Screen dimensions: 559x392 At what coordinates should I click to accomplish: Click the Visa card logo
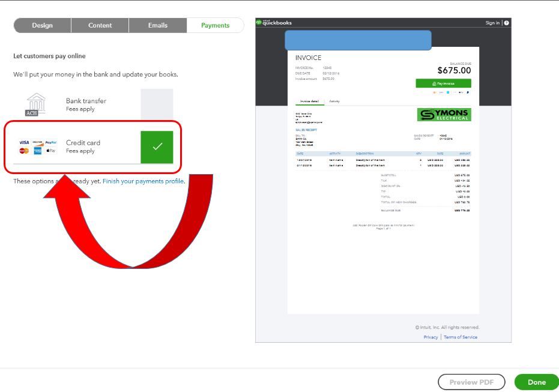pyautogui.click(x=24, y=142)
